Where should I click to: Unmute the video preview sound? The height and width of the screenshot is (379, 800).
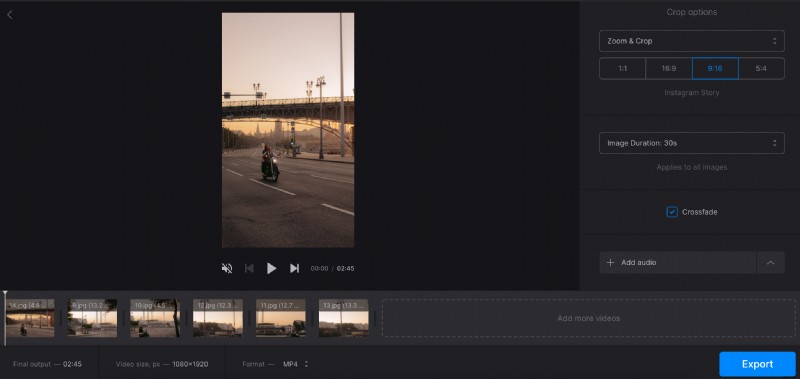(x=227, y=268)
